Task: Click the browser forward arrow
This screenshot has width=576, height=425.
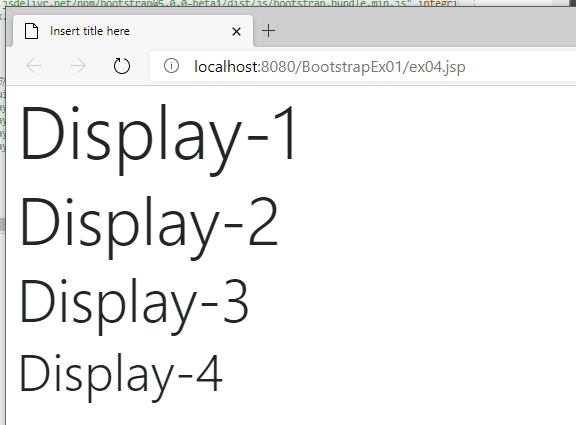Action: click(78, 66)
